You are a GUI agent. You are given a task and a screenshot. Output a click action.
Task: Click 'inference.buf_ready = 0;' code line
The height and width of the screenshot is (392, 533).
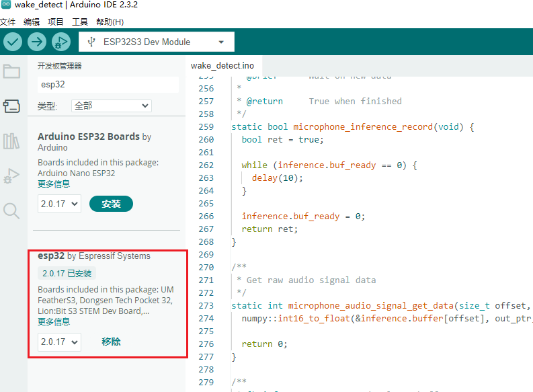click(x=303, y=217)
